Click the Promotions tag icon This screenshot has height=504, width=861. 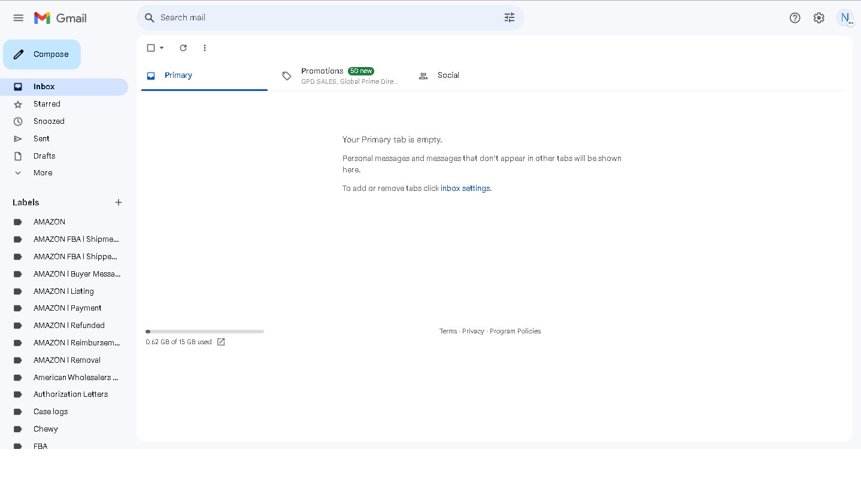pos(287,76)
